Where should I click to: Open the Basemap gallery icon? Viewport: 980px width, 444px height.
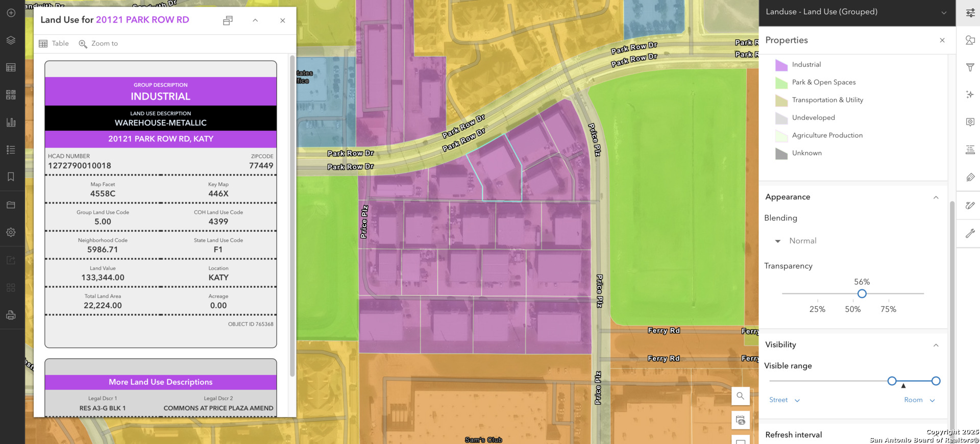click(11, 95)
